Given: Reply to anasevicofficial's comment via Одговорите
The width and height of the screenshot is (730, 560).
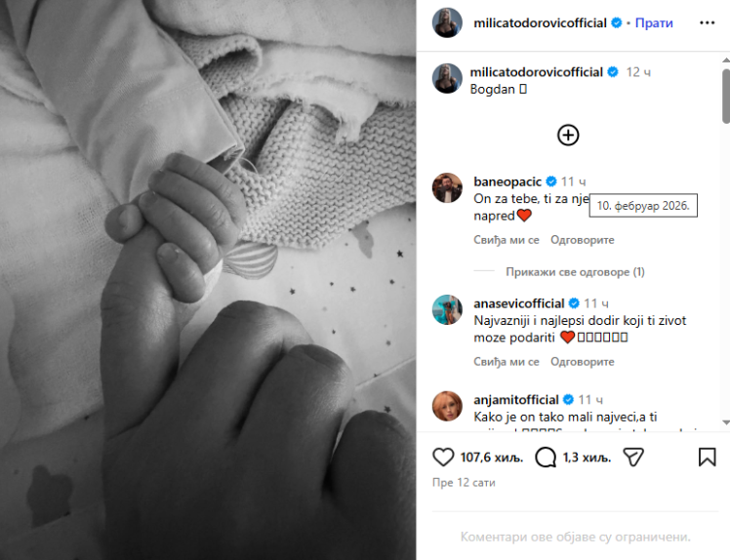Looking at the screenshot, I should [582, 362].
